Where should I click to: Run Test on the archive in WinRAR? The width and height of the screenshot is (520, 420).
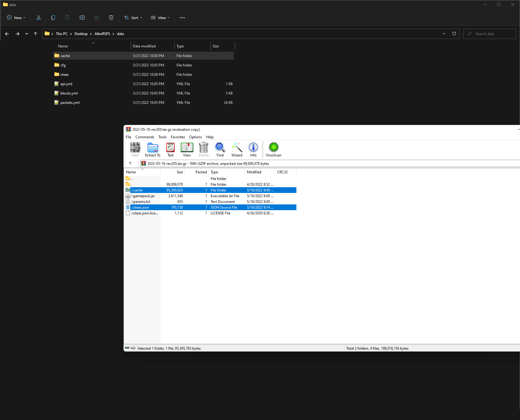tap(170, 149)
